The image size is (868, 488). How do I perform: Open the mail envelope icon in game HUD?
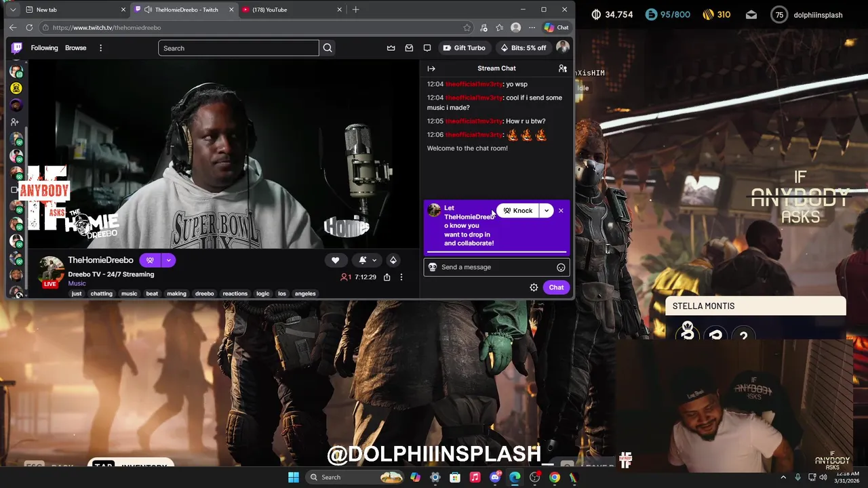(x=751, y=14)
